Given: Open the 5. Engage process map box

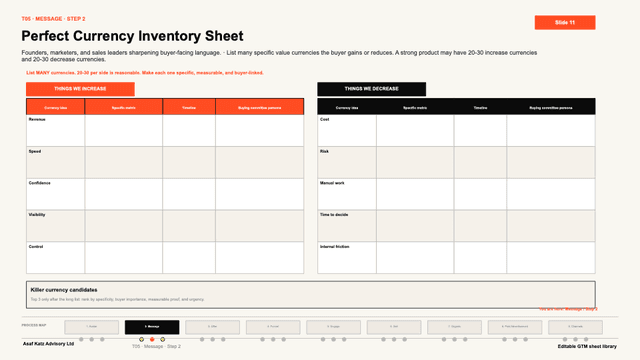Looking at the screenshot, I should click(333, 327).
